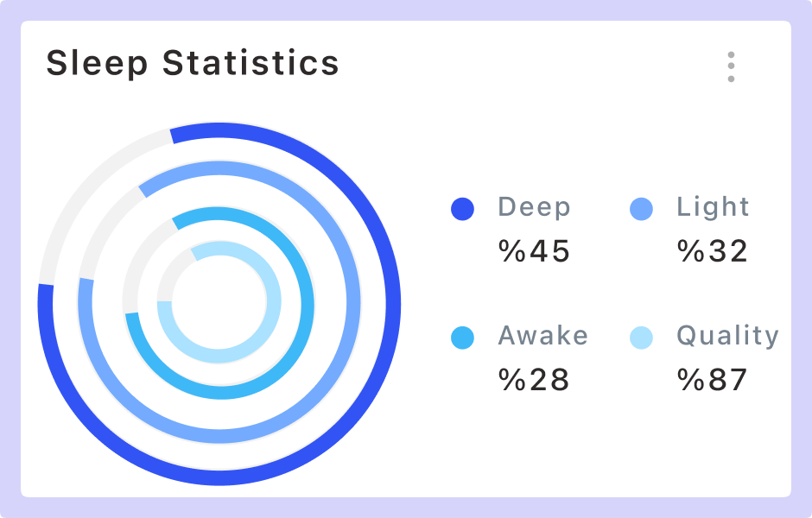Open the three-dot options menu
Screen dimensions: 812x518
(x=731, y=66)
